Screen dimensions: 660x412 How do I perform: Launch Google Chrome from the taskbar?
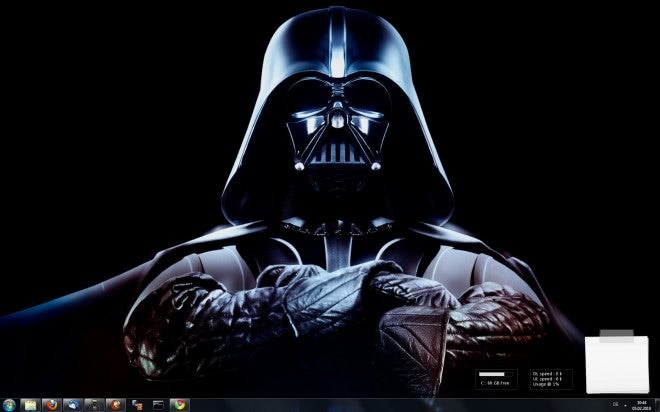180,405
